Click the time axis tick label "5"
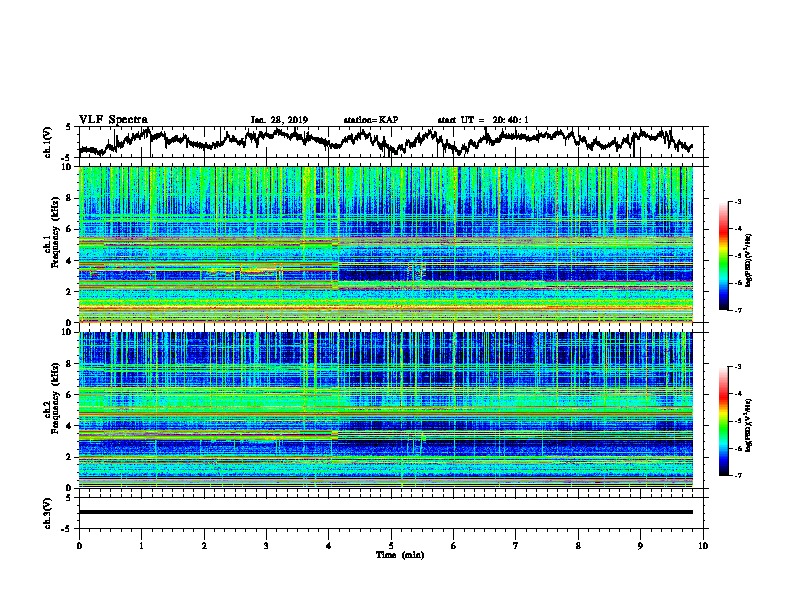 391,546
